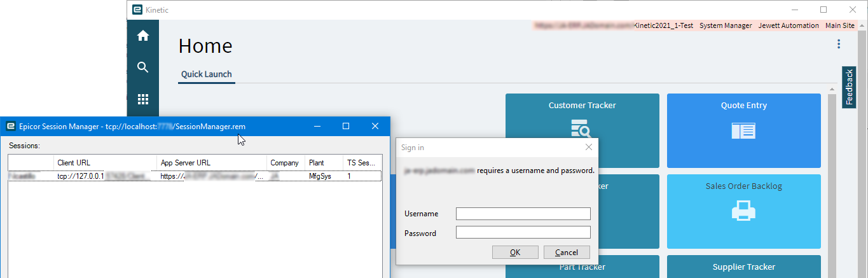Click the Company column header
Image resolution: width=868 pixels, height=278 pixels.
point(286,163)
